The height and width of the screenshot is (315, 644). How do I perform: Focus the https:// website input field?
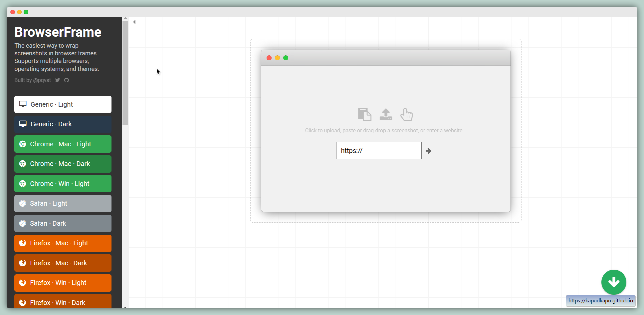coord(378,151)
